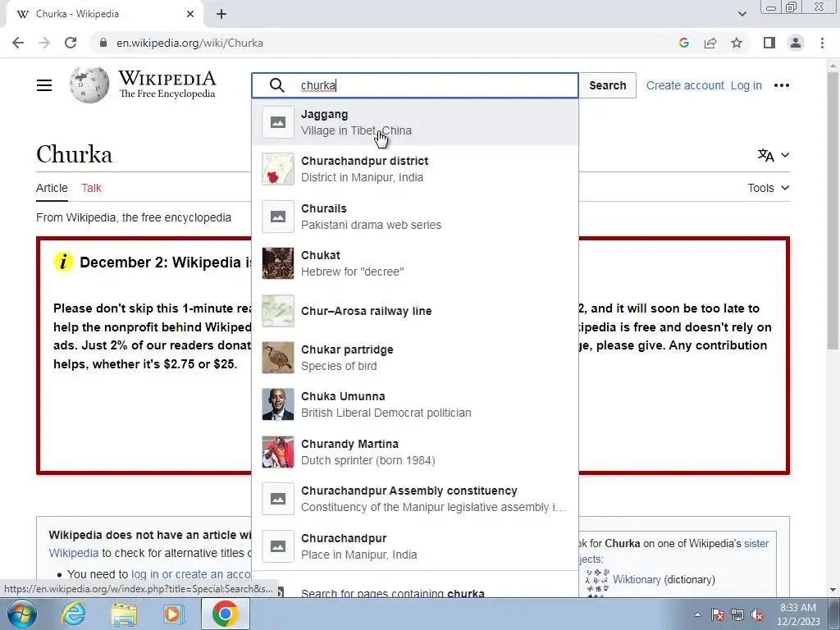Reload the page in Chrome
Screen dimensions: 840x630
(71, 43)
